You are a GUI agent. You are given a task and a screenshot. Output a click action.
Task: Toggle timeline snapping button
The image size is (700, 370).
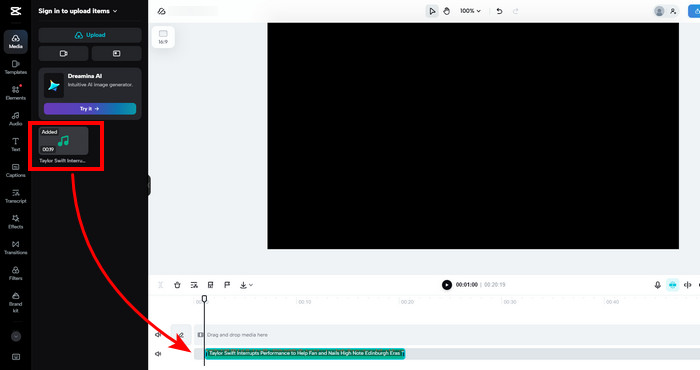[x=672, y=285]
